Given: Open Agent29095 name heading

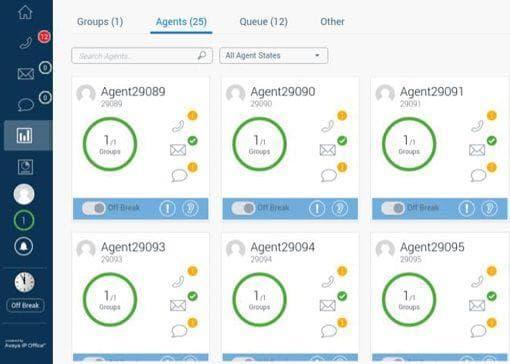Looking at the screenshot, I should [432, 247].
